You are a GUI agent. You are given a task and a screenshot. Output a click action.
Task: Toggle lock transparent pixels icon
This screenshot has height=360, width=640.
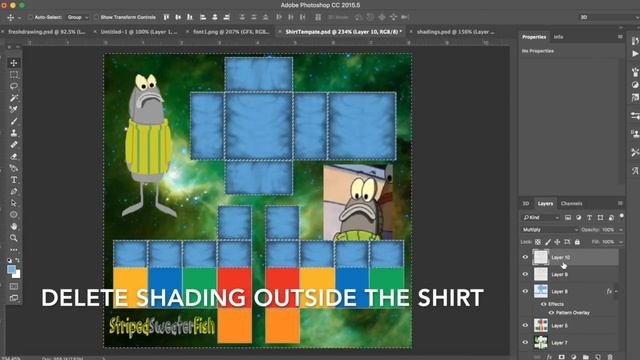(x=538, y=242)
